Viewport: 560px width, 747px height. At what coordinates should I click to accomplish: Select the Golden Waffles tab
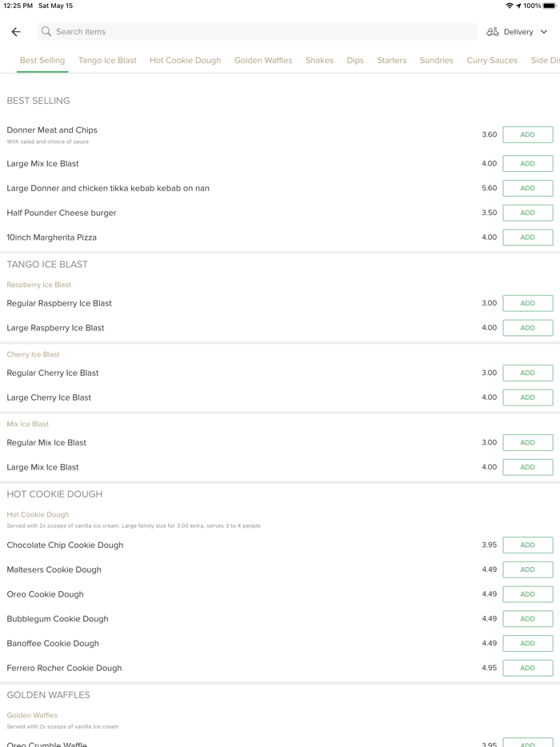tap(263, 61)
